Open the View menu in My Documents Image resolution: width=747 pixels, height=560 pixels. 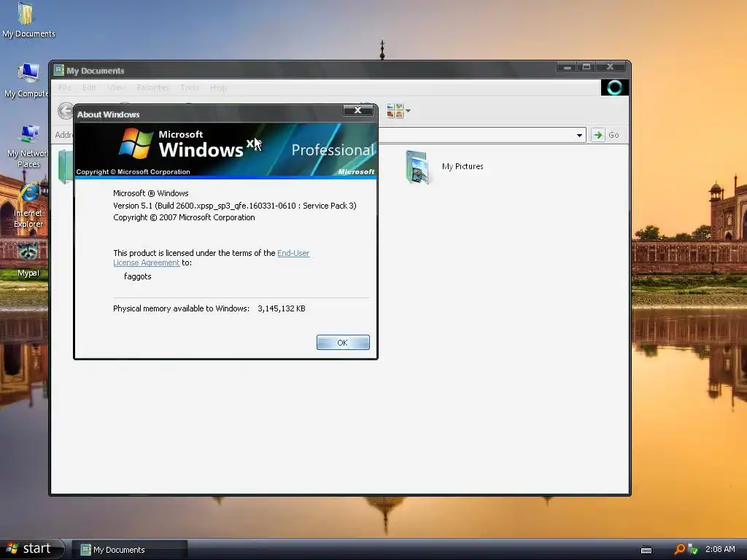tap(116, 87)
